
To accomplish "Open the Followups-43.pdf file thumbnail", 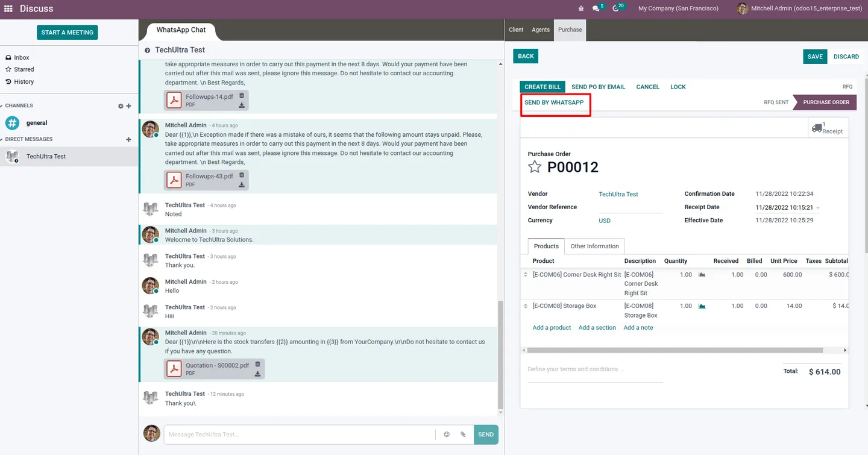I will click(x=174, y=180).
